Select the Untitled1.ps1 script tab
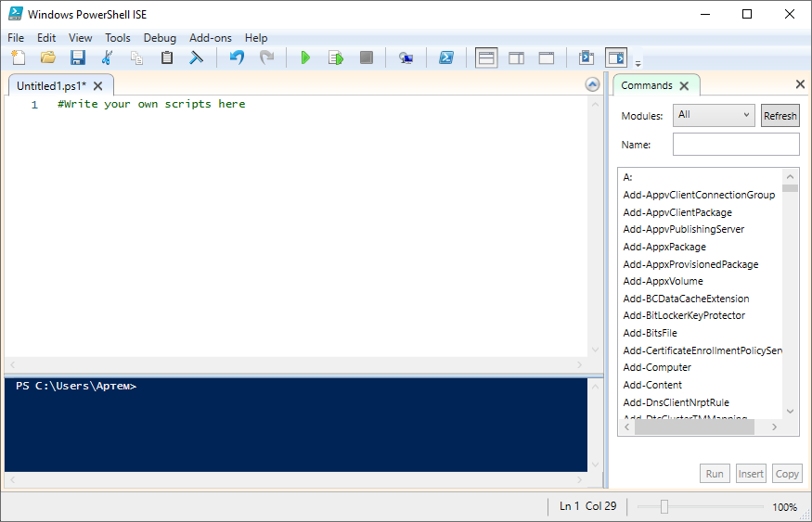This screenshot has width=812, height=522. point(51,86)
